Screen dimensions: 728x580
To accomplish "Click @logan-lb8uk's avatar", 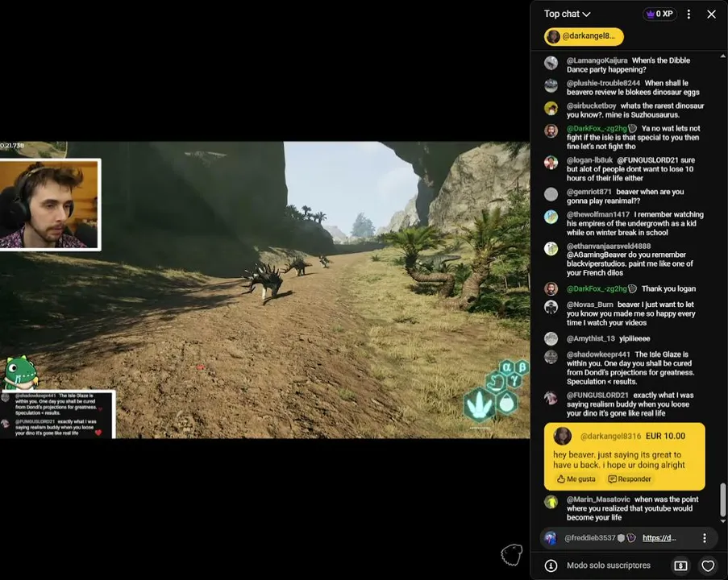I will click(x=551, y=163).
